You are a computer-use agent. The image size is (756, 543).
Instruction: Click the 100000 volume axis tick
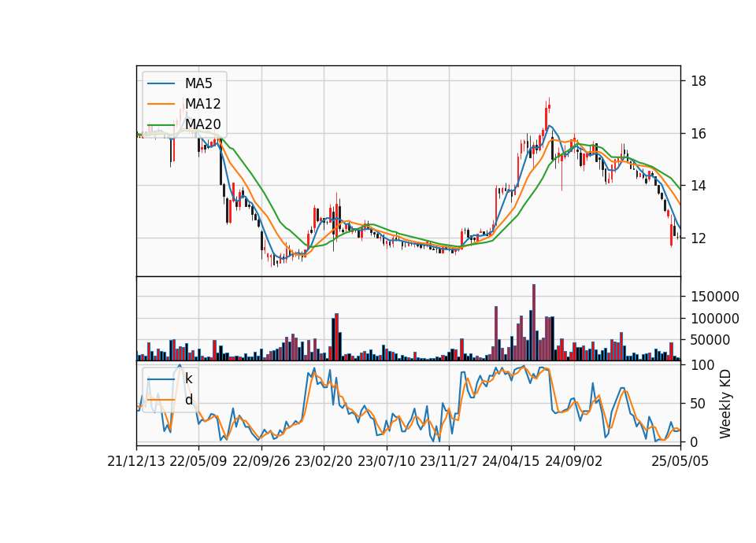(715, 319)
